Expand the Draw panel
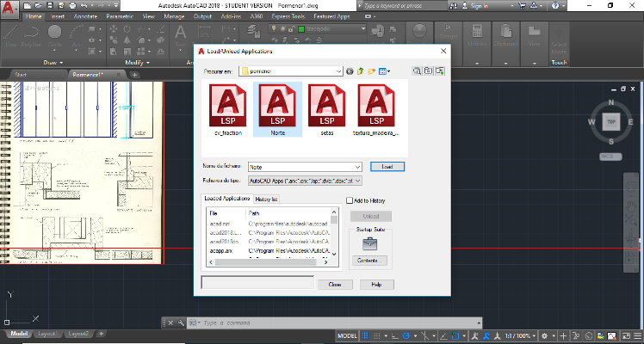 pos(53,63)
